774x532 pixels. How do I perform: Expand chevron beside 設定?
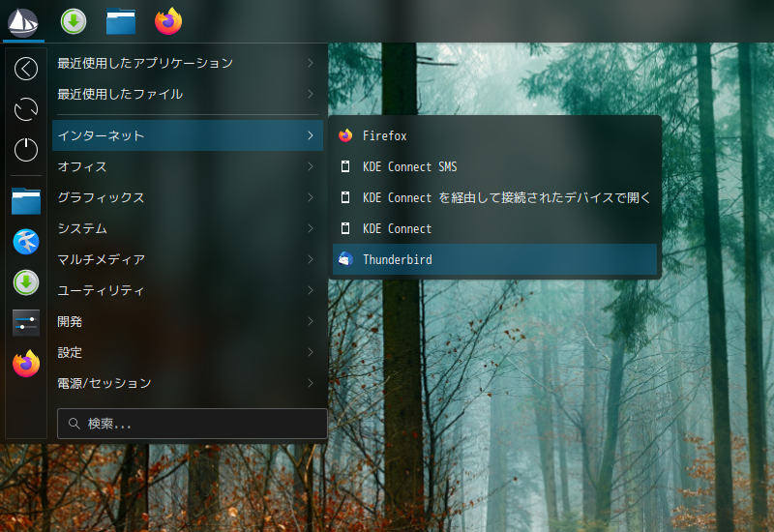(x=311, y=352)
